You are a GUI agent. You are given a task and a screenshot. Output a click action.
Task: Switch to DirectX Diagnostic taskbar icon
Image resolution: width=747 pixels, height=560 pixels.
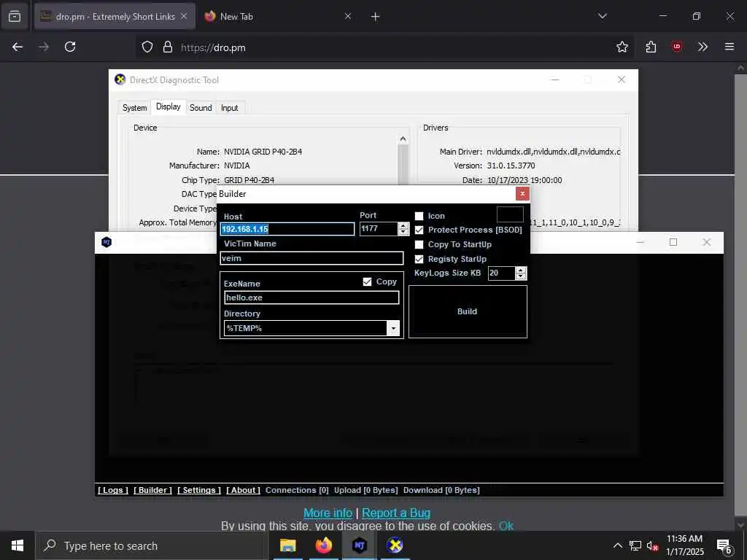[x=395, y=545]
